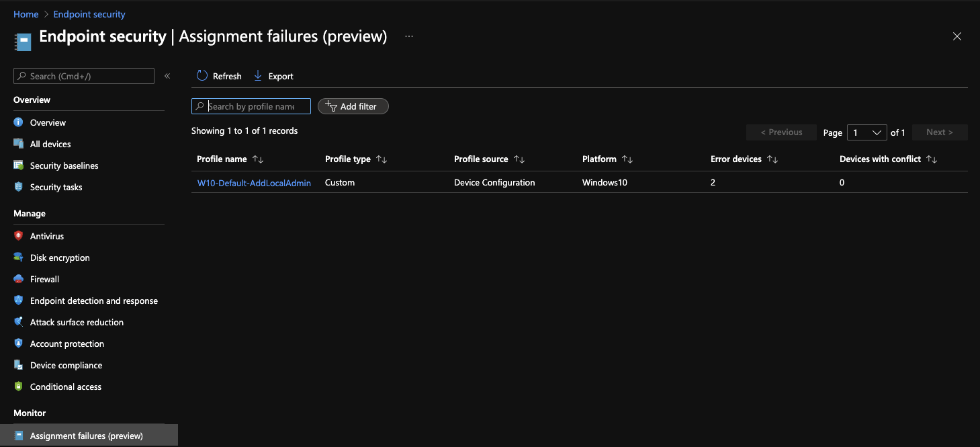The height and width of the screenshot is (447, 980).
Task: Click the Assignment failures notebook icon in sidebar
Action: click(19, 436)
